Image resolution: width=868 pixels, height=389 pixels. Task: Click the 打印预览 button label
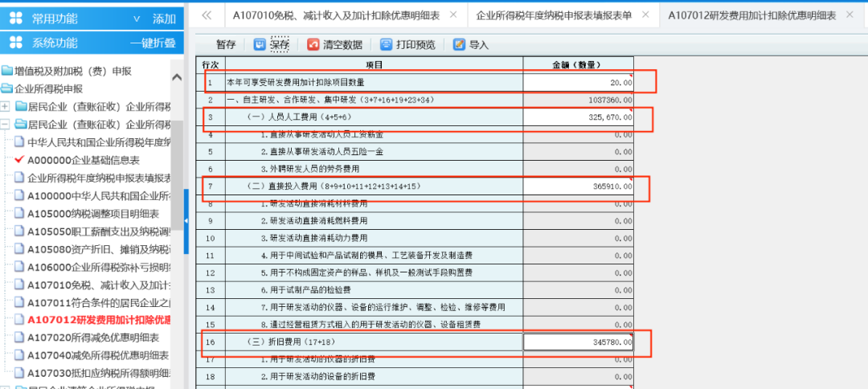[x=416, y=45]
